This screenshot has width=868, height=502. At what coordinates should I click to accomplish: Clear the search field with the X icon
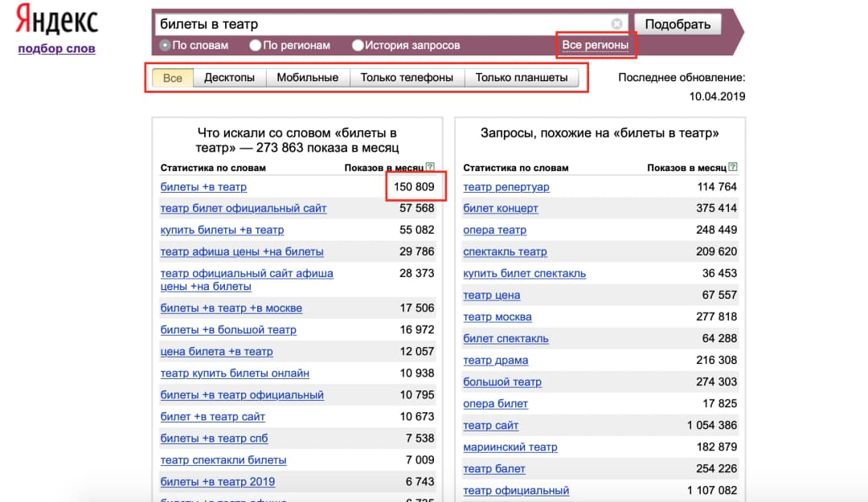[616, 24]
